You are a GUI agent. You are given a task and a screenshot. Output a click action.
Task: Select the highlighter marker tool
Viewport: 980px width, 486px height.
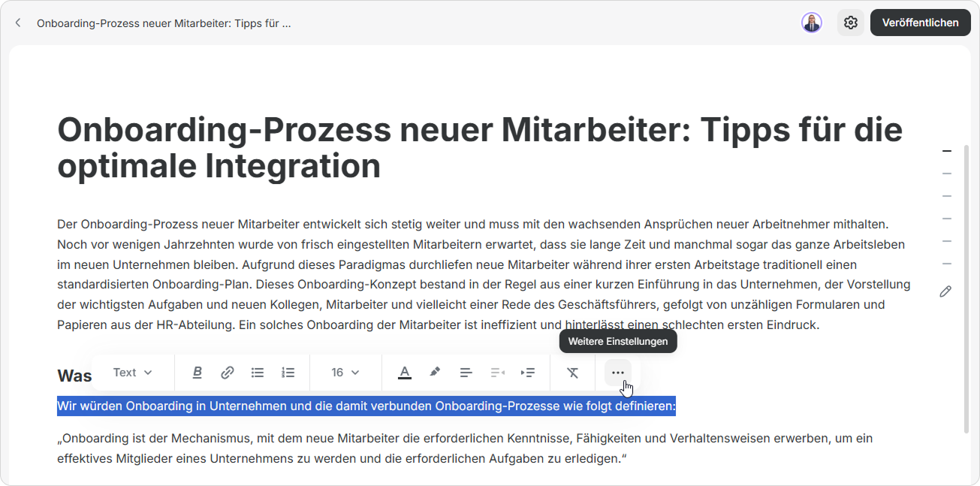[x=435, y=373]
